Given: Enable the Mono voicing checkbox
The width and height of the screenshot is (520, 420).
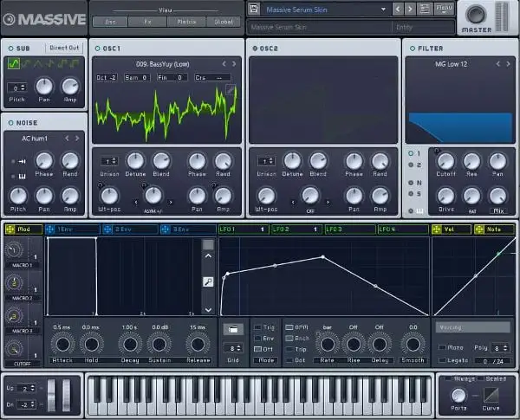Looking at the screenshot, I should 441,347.
